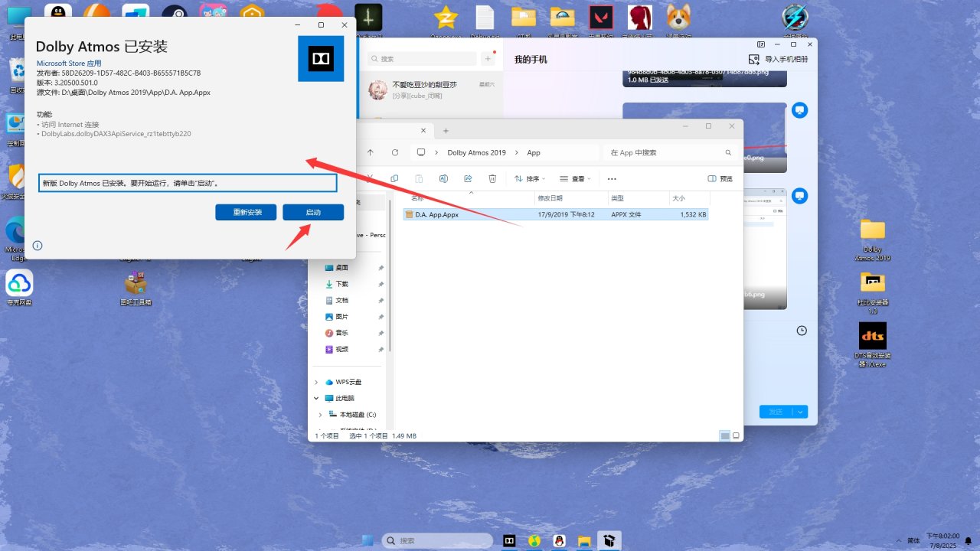
Task: Open chat with 不爱吃豆沙的甜豆莎
Action: click(x=432, y=90)
